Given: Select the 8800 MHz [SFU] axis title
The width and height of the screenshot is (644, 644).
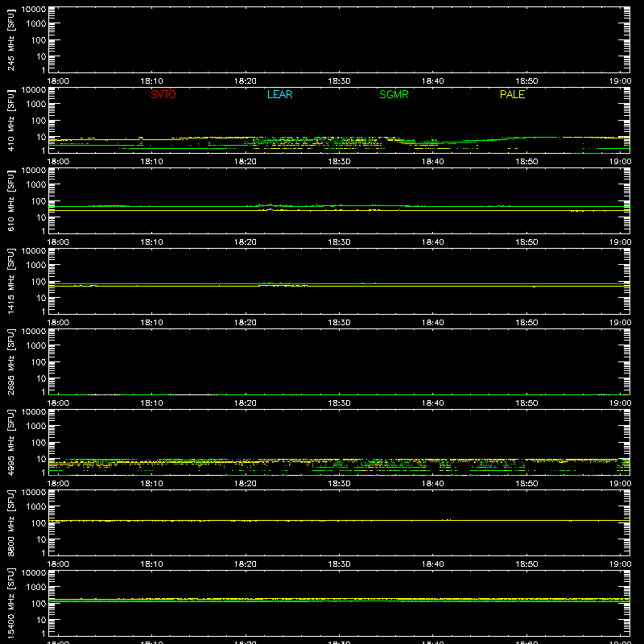Looking at the screenshot, I should click(x=10, y=522).
